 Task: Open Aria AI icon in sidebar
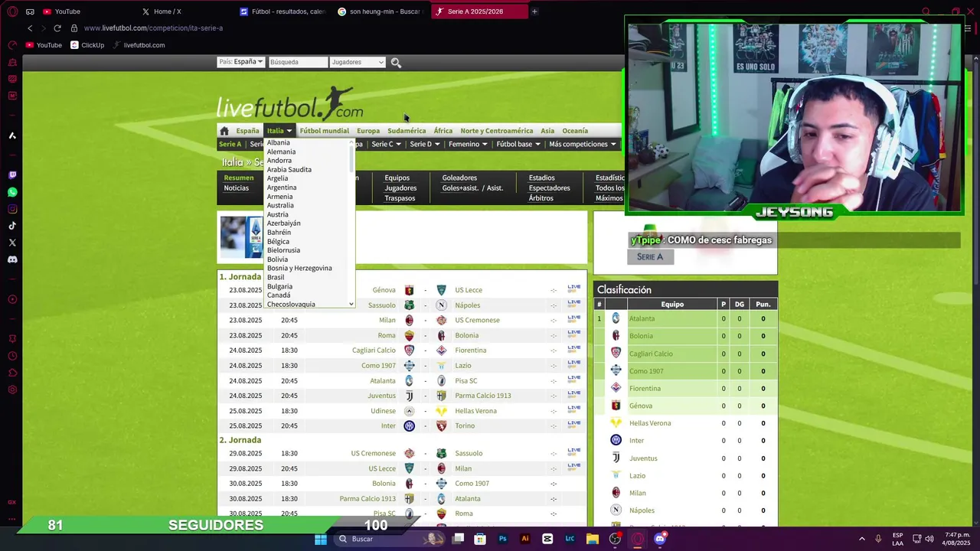pos(12,135)
